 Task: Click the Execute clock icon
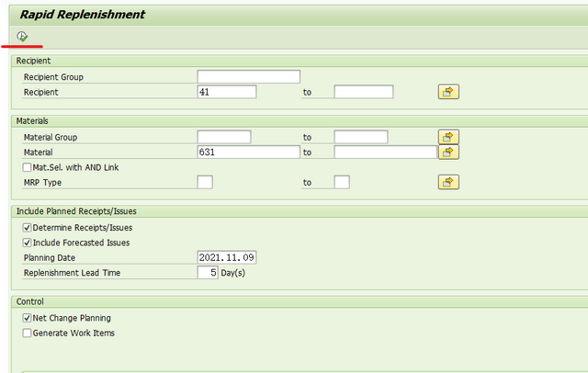click(22, 37)
